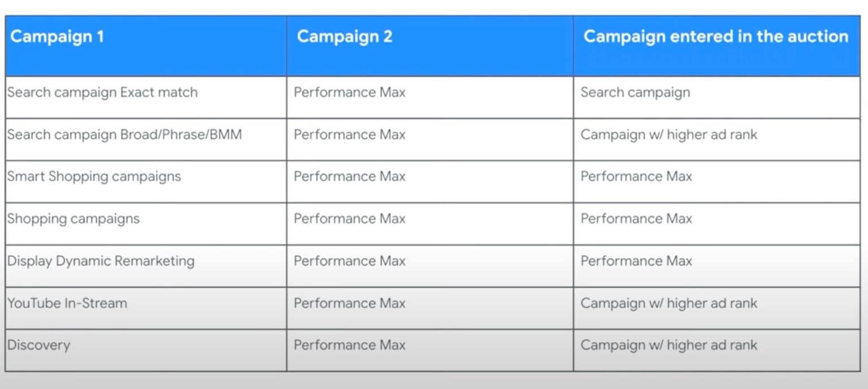
Task: Click Performance Max in Campaign 2 of YouTube row
Action: pos(349,303)
